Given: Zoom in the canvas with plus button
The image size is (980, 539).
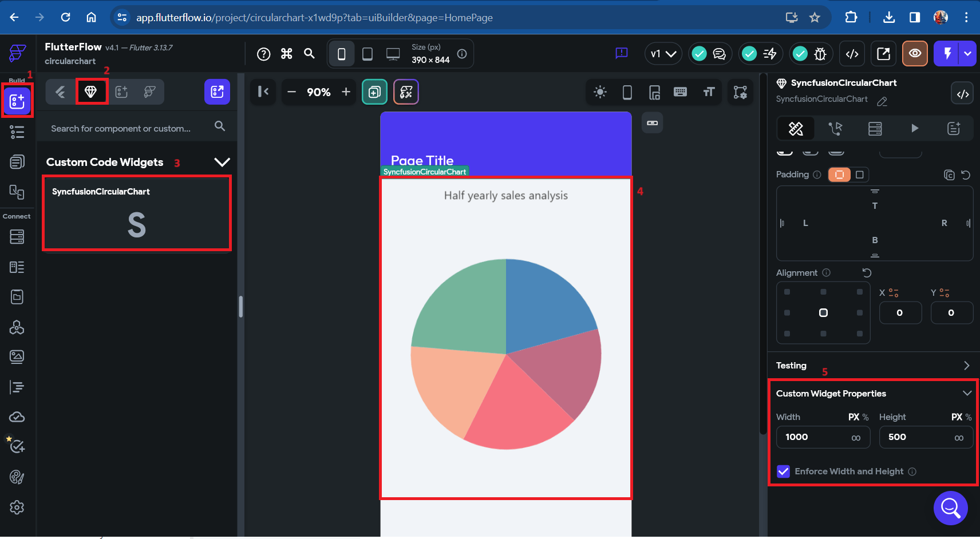Looking at the screenshot, I should [346, 92].
